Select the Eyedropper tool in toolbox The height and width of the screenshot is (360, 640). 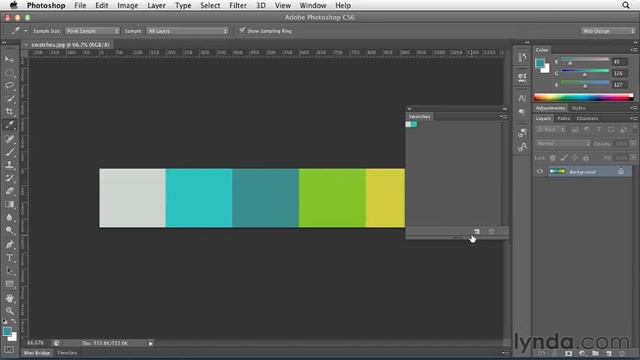click(x=9, y=124)
